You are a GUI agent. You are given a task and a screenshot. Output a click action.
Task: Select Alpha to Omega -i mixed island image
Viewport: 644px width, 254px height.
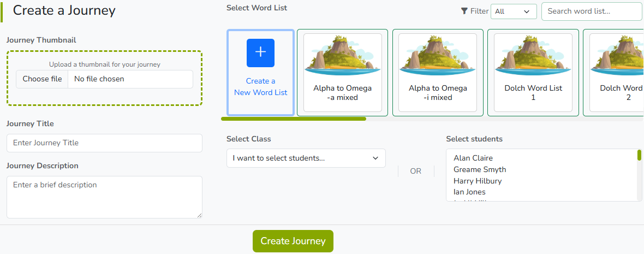tap(438, 55)
